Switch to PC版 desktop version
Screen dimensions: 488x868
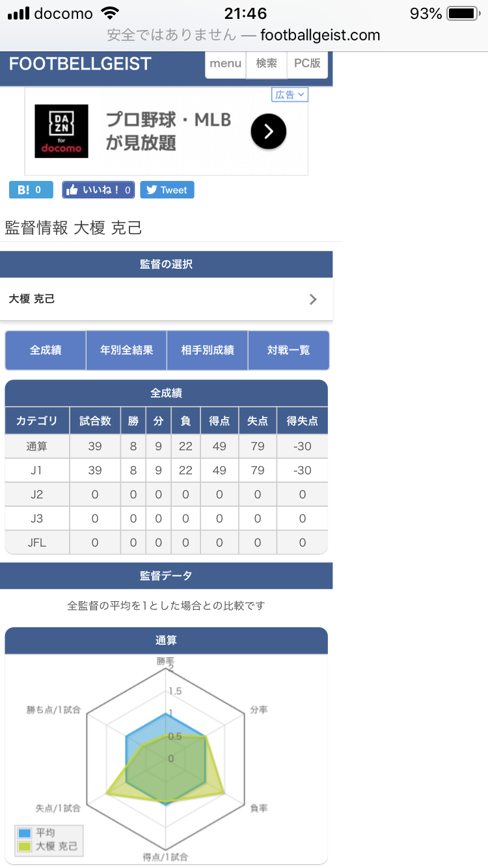click(307, 64)
